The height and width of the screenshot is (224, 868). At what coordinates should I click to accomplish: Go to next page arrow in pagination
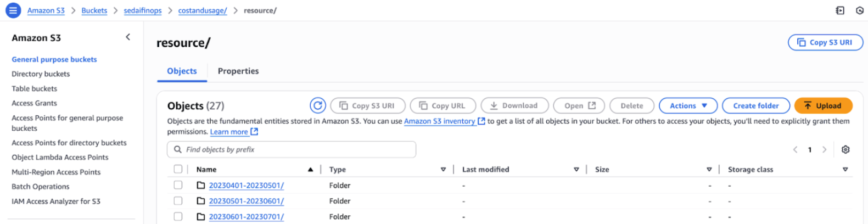coord(824,149)
